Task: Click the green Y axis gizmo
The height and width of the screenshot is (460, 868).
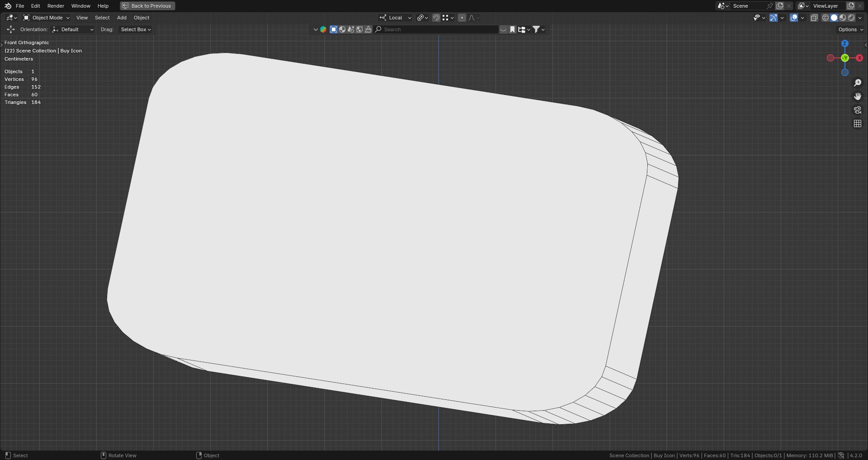Action: coord(845,58)
